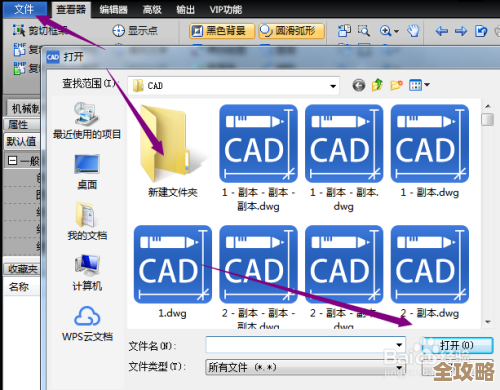Select file 1 - 副本 - 副本 - 副本.dwg
The width and height of the screenshot is (500, 390).
point(258,158)
